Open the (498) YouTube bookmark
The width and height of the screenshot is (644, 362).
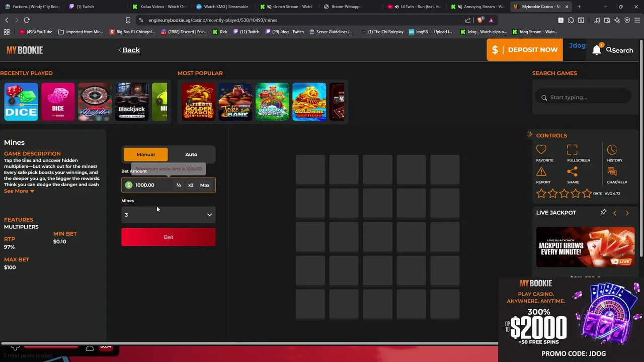pyautogui.click(x=36, y=32)
